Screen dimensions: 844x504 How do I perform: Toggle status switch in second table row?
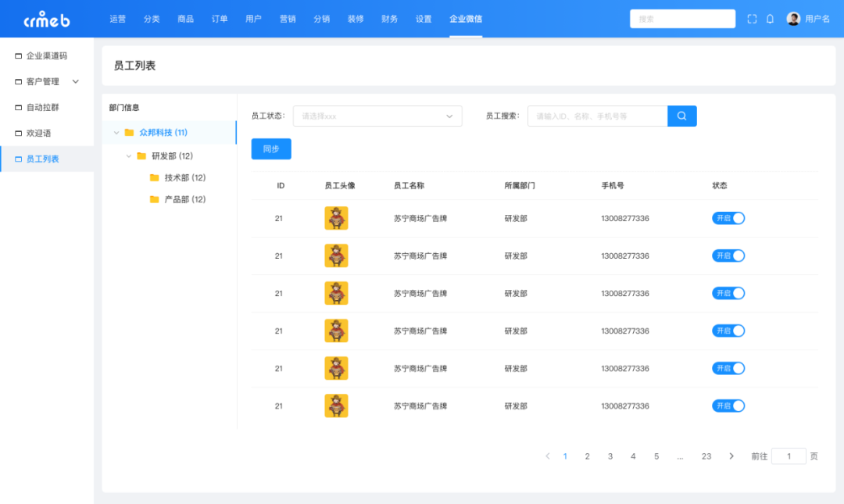[728, 256]
